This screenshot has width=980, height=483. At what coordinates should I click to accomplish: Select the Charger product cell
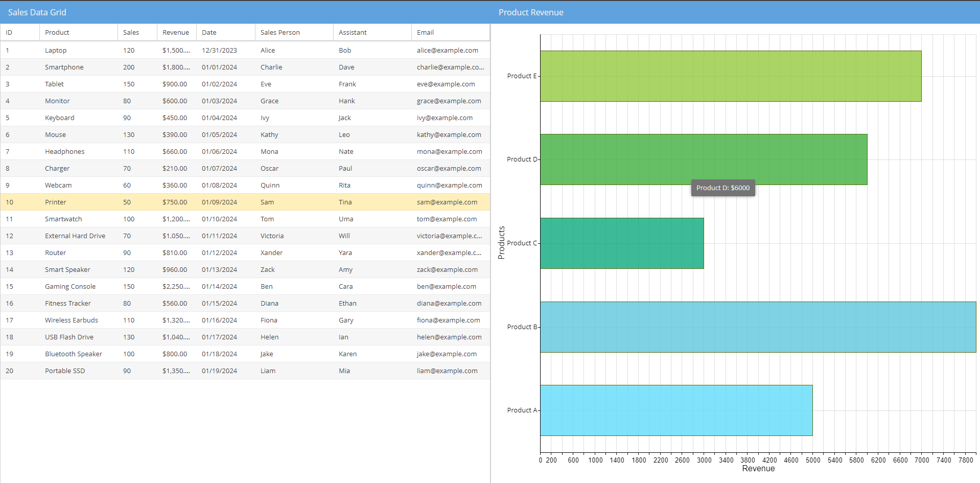79,168
